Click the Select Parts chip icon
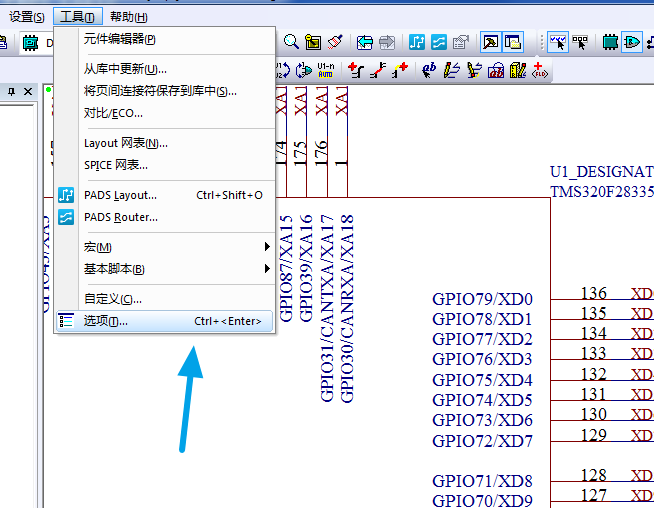654x508 pixels. coord(610,42)
